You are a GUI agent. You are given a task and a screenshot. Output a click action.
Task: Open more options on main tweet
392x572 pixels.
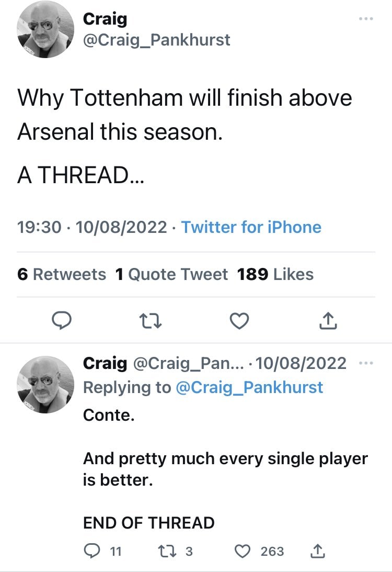coord(367,19)
